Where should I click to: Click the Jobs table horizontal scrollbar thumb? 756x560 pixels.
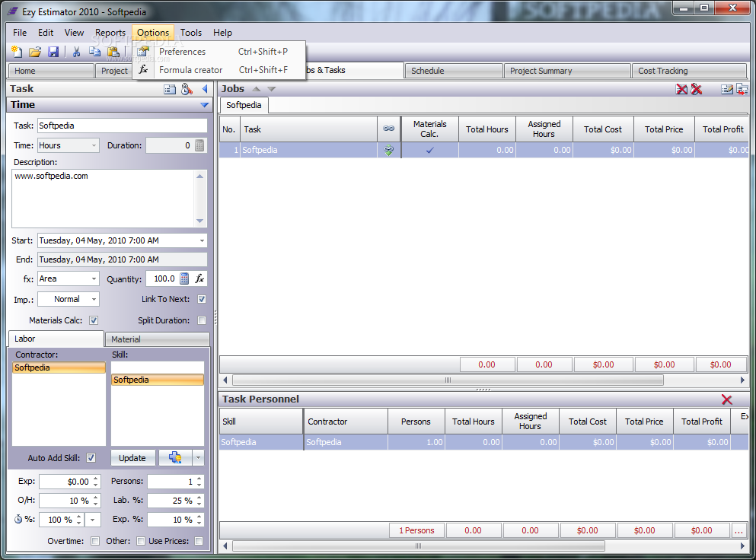coord(448,380)
